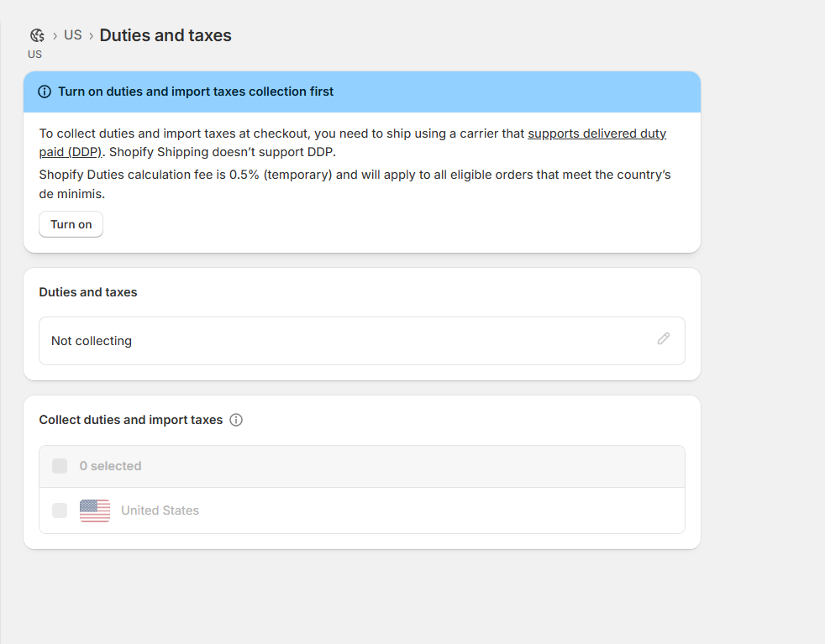Open the US breadcrumb link
Viewport: 825px width, 644px height.
click(72, 35)
